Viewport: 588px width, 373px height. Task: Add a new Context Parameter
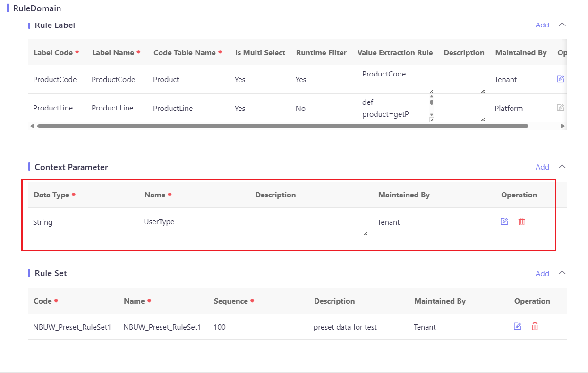pyautogui.click(x=542, y=167)
